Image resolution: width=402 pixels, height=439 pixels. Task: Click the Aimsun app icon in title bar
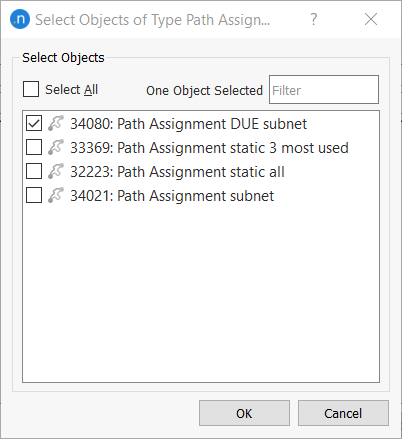pyautogui.click(x=20, y=19)
